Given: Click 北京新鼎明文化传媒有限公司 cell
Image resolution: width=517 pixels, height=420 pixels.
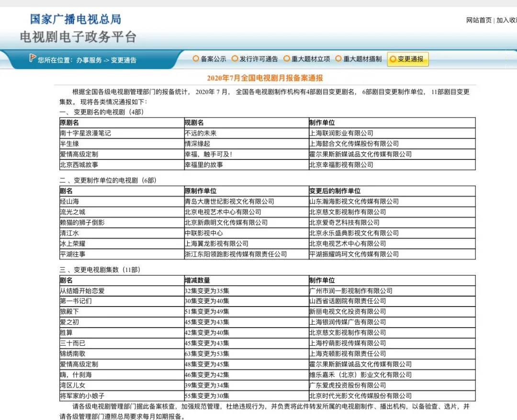Looking at the screenshot, I should tap(247, 223).
